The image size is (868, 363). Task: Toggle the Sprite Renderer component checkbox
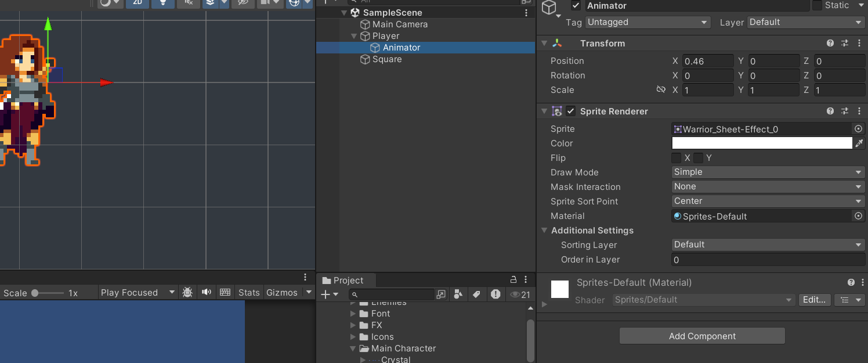(x=570, y=111)
